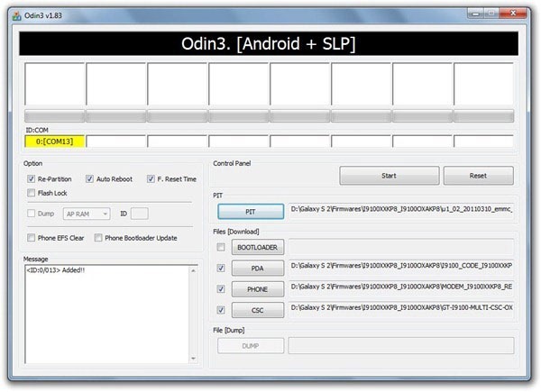This screenshot has width=541, height=392.
Task: Click the CSC browse button
Action: point(258,310)
